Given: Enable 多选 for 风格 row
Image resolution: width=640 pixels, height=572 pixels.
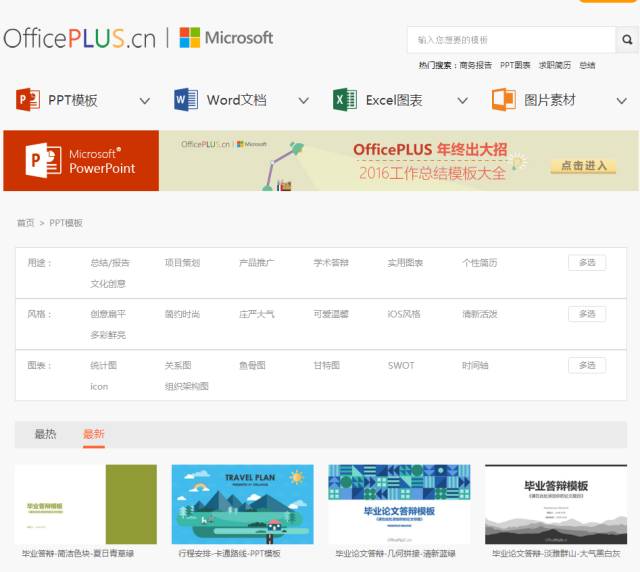Looking at the screenshot, I should pyautogui.click(x=587, y=314).
